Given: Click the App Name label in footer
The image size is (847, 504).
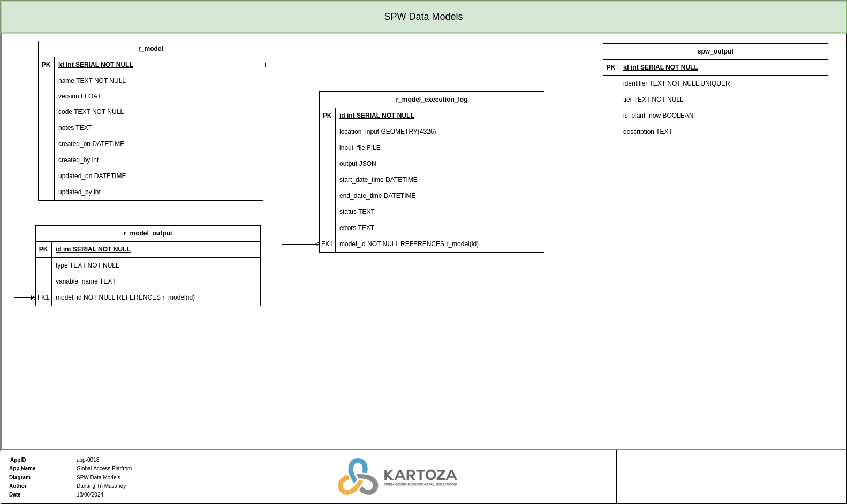Looking at the screenshot, I should tap(22, 469).
